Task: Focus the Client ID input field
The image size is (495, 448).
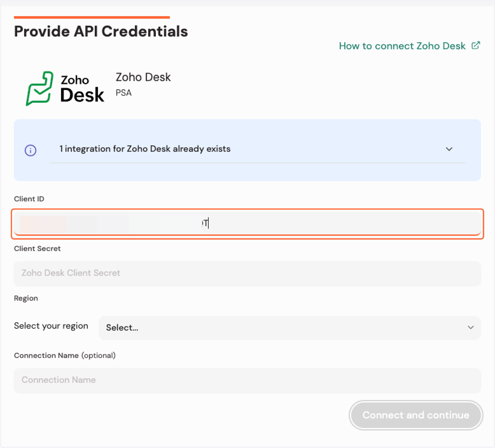Action: pos(247,224)
